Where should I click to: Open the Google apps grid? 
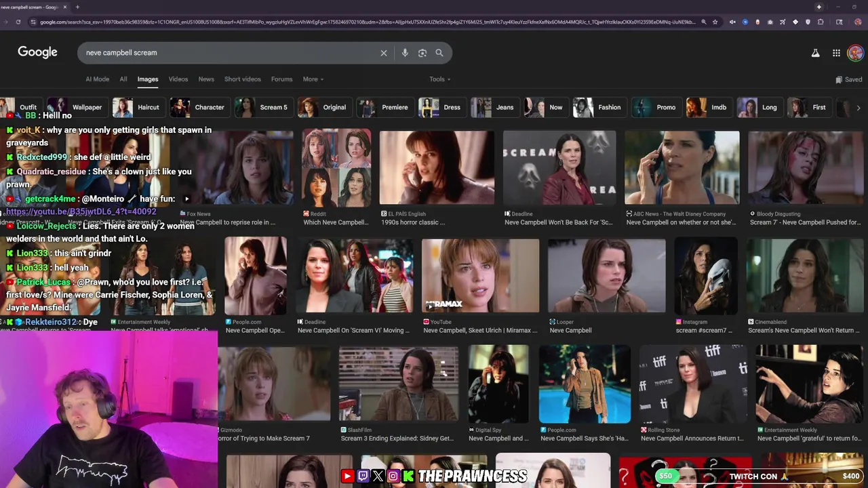tap(836, 53)
